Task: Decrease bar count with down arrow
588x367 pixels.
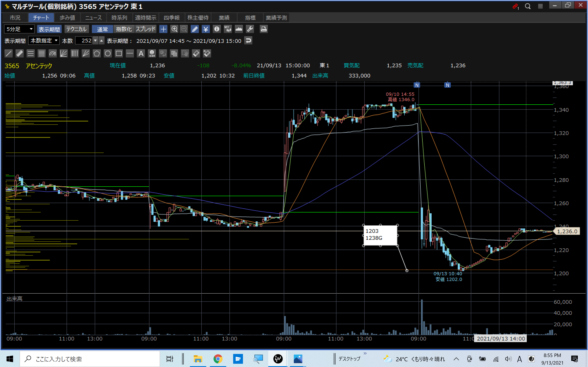Action: pos(96,41)
